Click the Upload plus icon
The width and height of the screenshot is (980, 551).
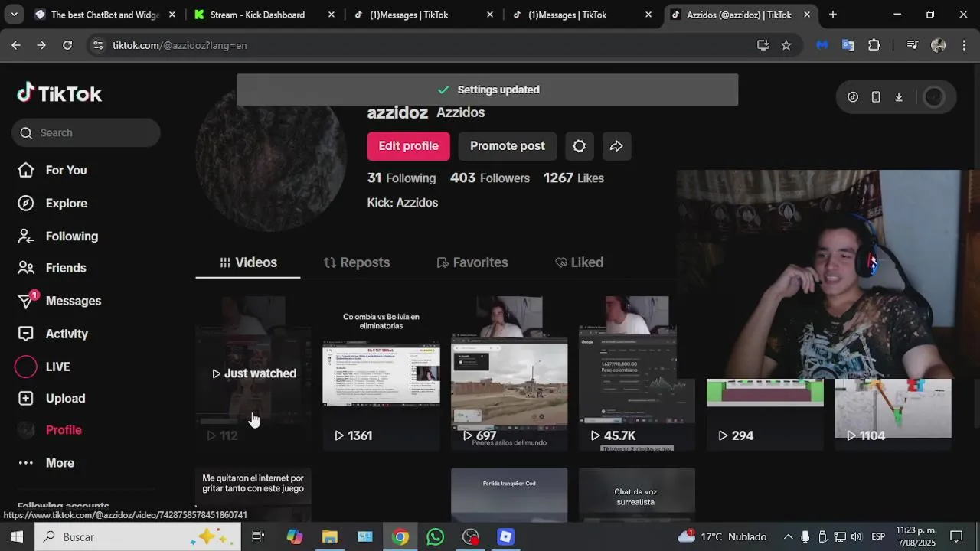pyautogui.click(x=26, y=398)
